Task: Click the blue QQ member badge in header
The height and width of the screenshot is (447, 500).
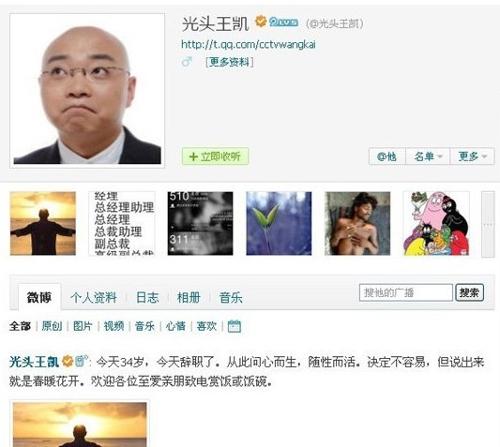Action: pyautogui.click(x=283, y=22)
